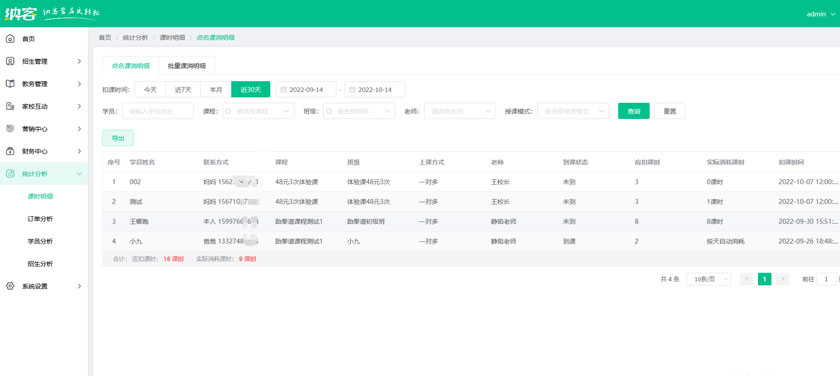Click the 营销中心 sidebar icon
Viewport: 840px width, 376px height.
click(x=10, y=129)
